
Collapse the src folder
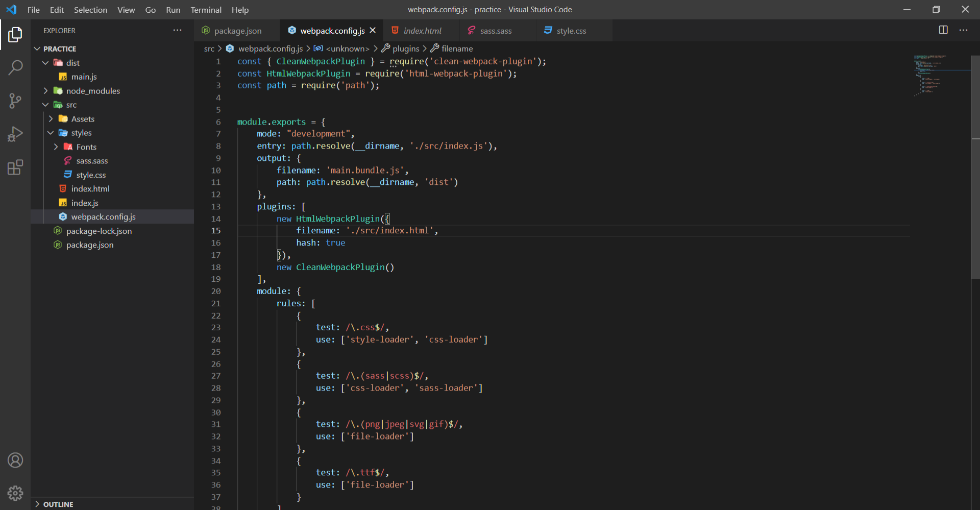click(112, 105)
